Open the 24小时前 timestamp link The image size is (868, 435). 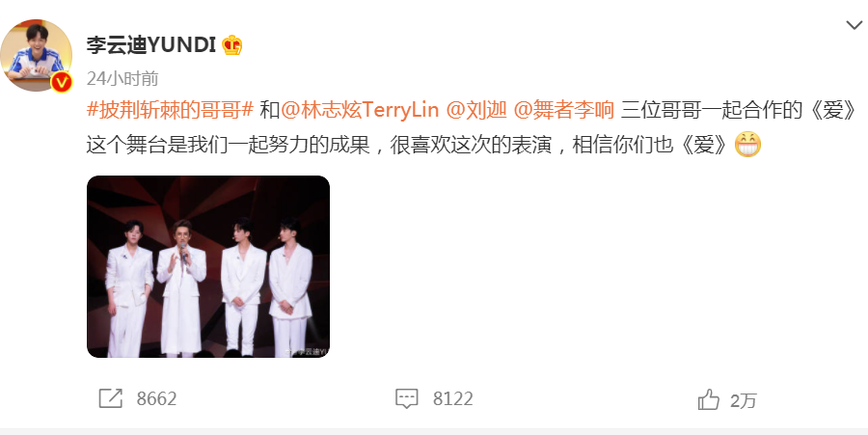point(122,78)
